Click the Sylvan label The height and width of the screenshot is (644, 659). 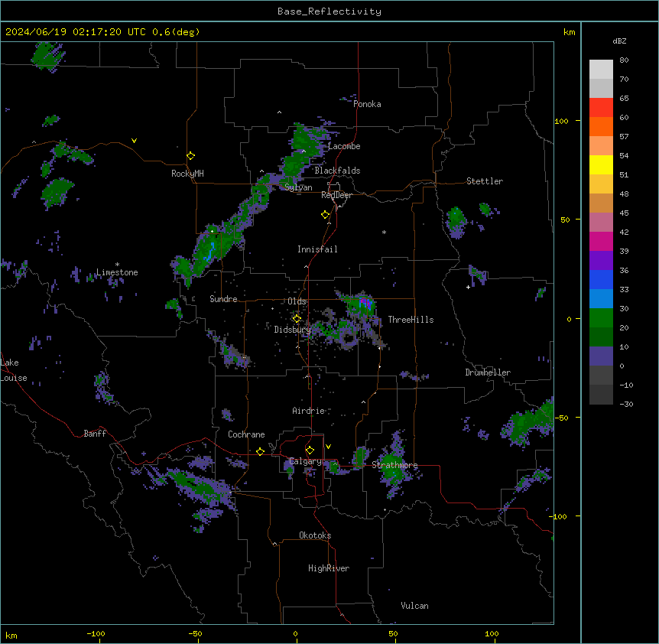pyautogui.click(x=298, y=187)
